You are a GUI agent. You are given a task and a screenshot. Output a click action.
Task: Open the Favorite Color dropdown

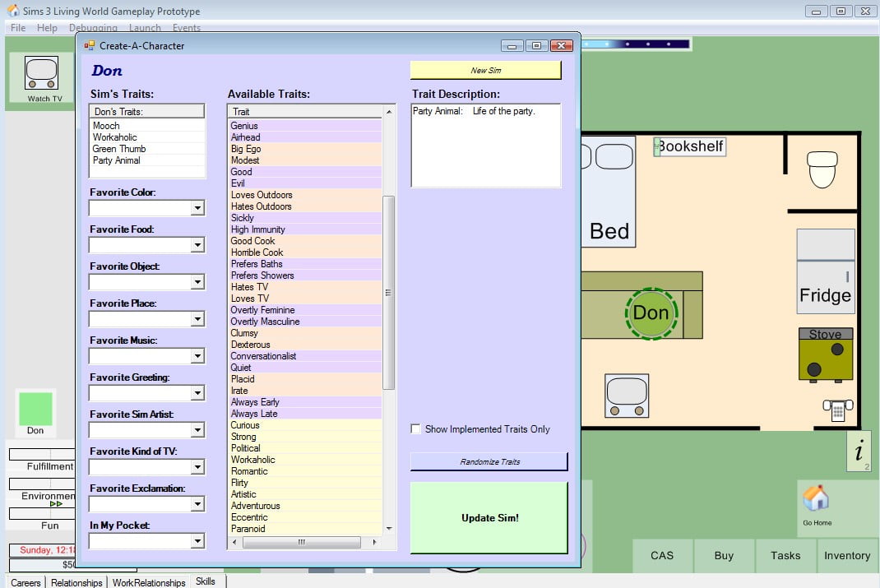point(197,209)
